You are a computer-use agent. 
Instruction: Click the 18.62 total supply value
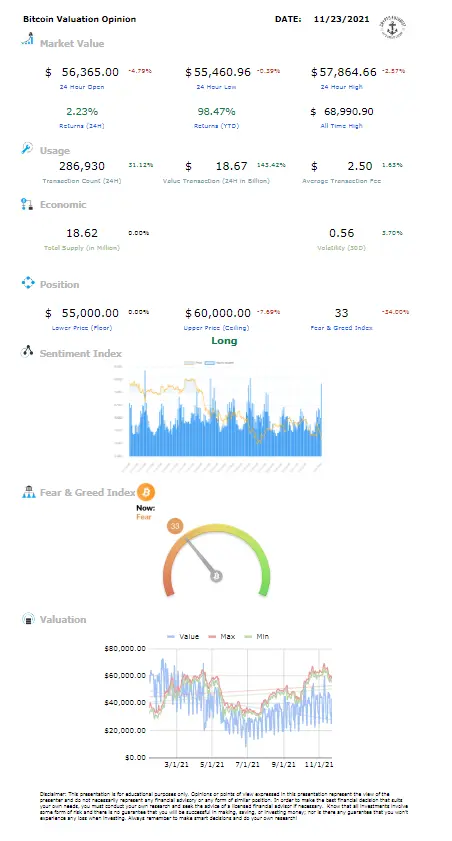(82, 233)
